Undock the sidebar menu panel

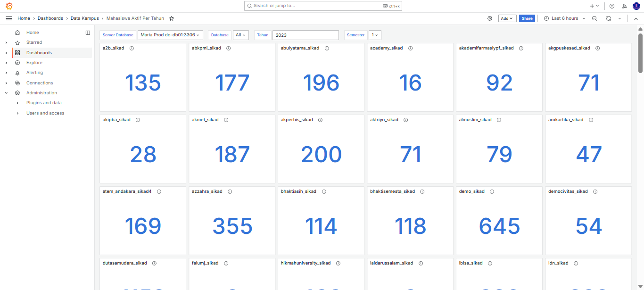(x=88, y=33)
